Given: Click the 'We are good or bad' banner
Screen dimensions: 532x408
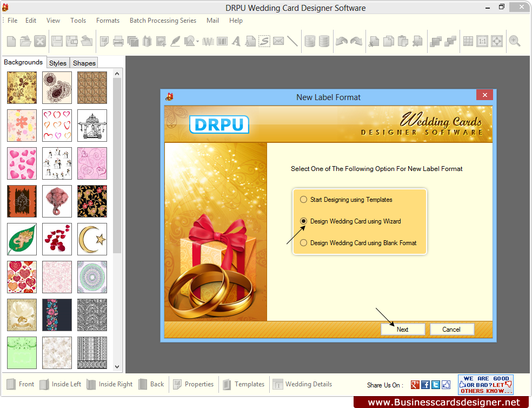Looking at the screenshot, I should (x=486, y=385).
